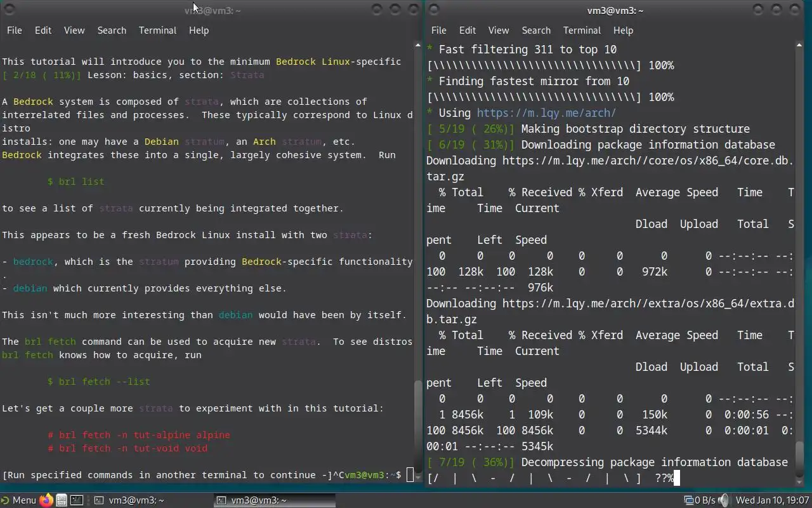This screenshot has width=812, height=508.
Task: Click the cursor at left terminal prompt
Action: point(410,475)
